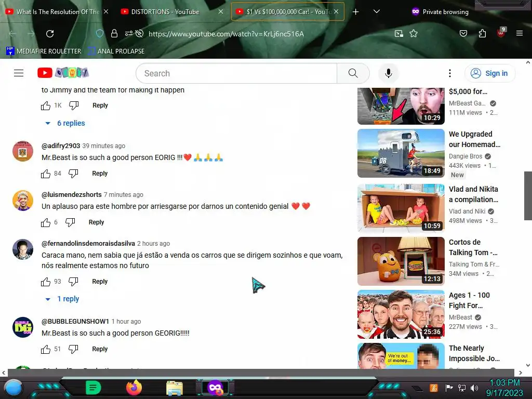The width and height of the screenshot is (532, 399).
Task: Open the '$5,000 for...' MrBeast Gaming thumbnail
Action: pos(401,106)
